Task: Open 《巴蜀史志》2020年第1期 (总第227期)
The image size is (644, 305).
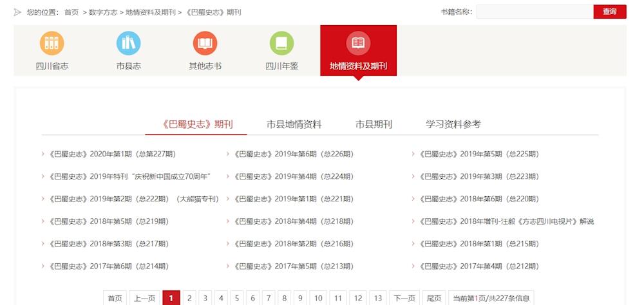Action: pos(112,154)
